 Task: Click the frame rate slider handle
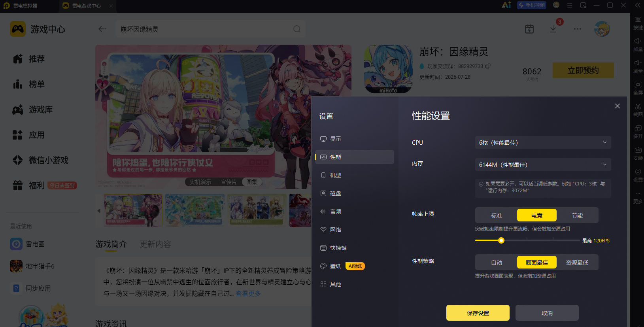pos(501,240)
